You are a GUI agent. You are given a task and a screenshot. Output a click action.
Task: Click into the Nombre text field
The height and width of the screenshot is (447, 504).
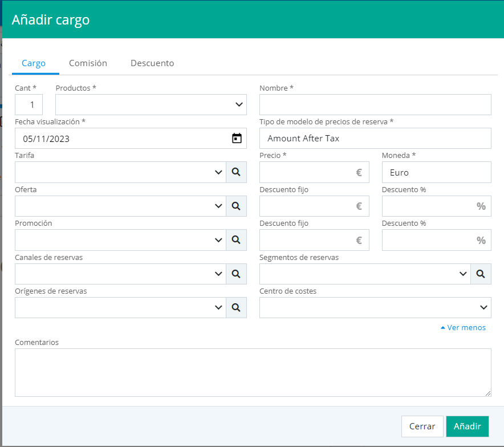375,105
